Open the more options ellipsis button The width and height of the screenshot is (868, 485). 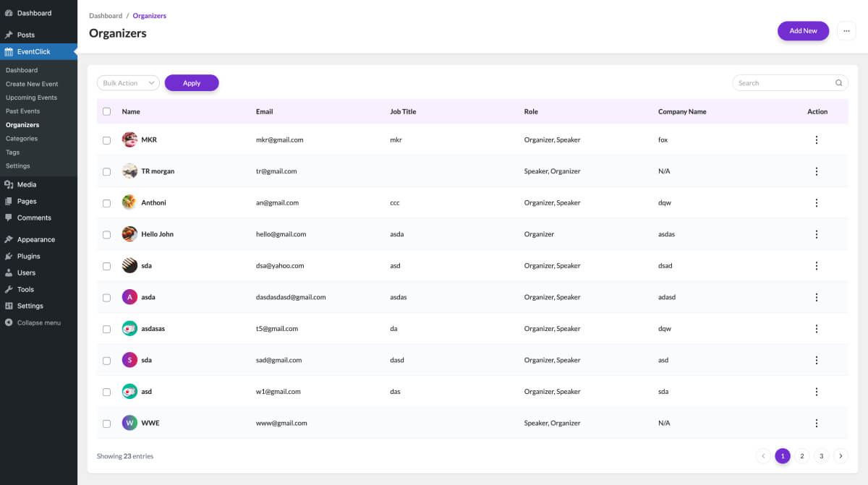tap(846, 31)
